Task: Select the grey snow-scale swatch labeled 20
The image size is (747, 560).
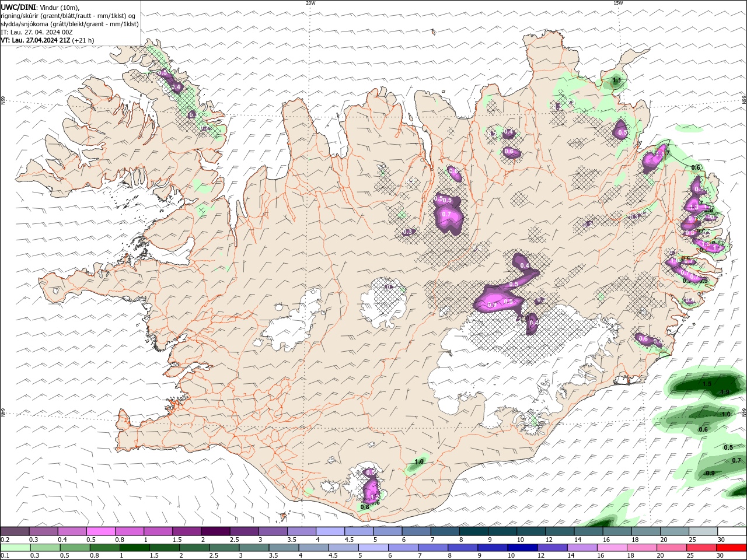Action: pyautogui.click(x=675, y=531)
